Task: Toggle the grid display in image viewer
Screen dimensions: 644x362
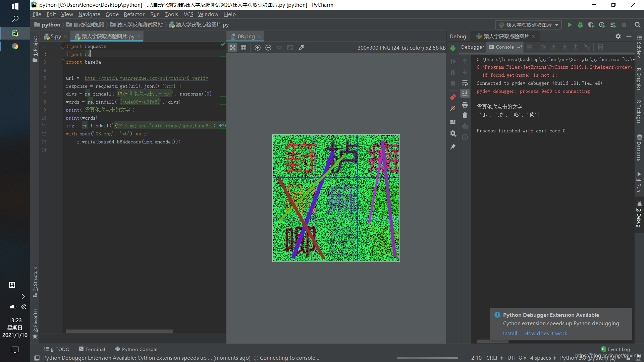Action: [x=244, y=48]
